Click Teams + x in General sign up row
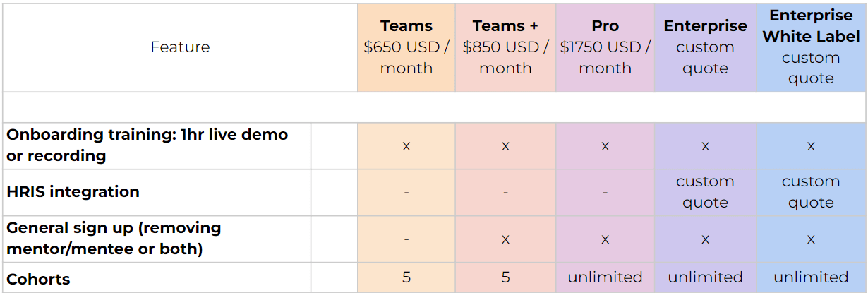 tap(505, 239)
